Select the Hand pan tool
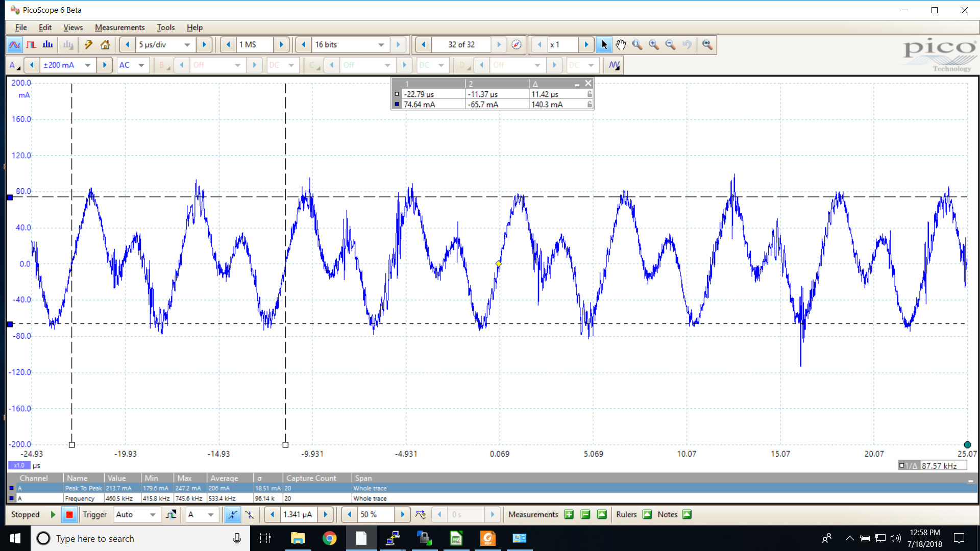Viewport: 980px width, 551px height. click(x=621, y=45)
